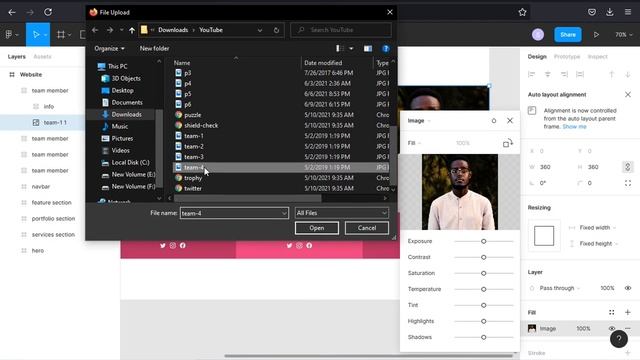640x360 pixels.
Task: Adjust the Saturation slider handle
Action: tap(483, 273)
